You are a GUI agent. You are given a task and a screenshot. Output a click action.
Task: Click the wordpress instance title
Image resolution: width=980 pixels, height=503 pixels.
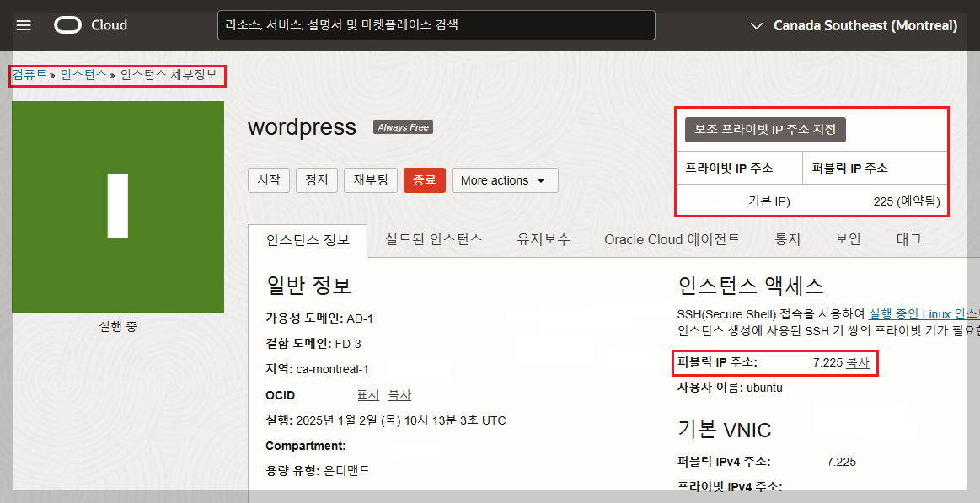tap(302, 127)
